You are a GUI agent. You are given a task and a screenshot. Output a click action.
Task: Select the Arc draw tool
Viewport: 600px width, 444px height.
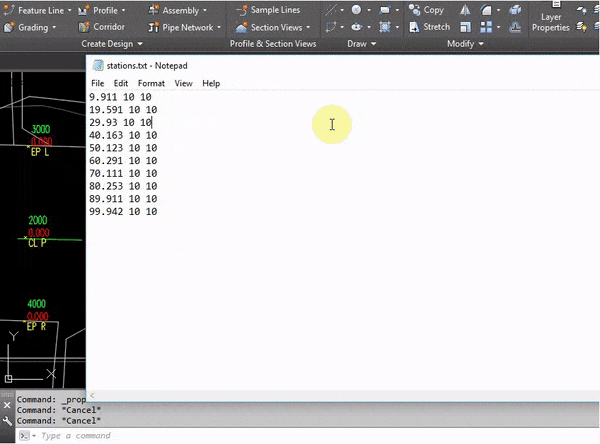coord(331,27)
